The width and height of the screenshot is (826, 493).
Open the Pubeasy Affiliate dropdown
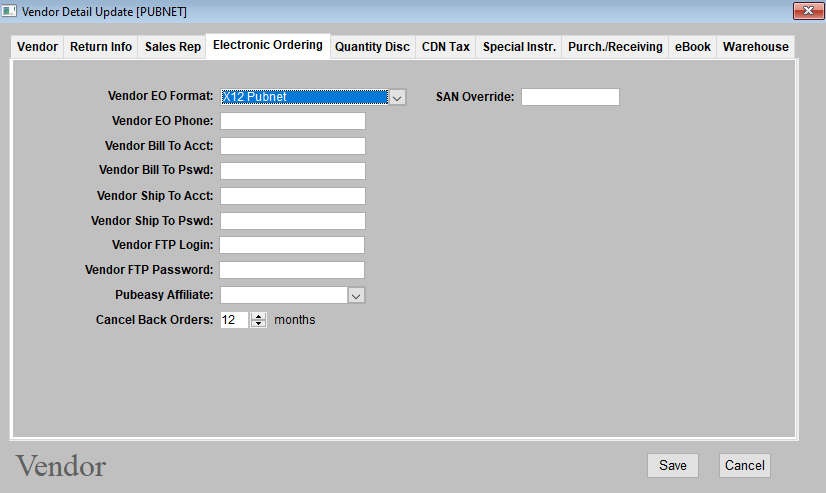(x=356, y=295)
